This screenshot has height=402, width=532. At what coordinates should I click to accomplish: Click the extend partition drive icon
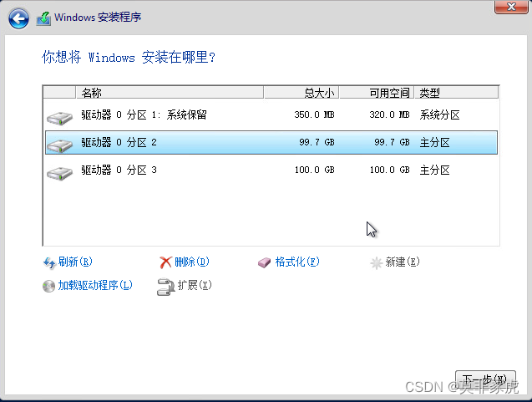pos(165,287)
